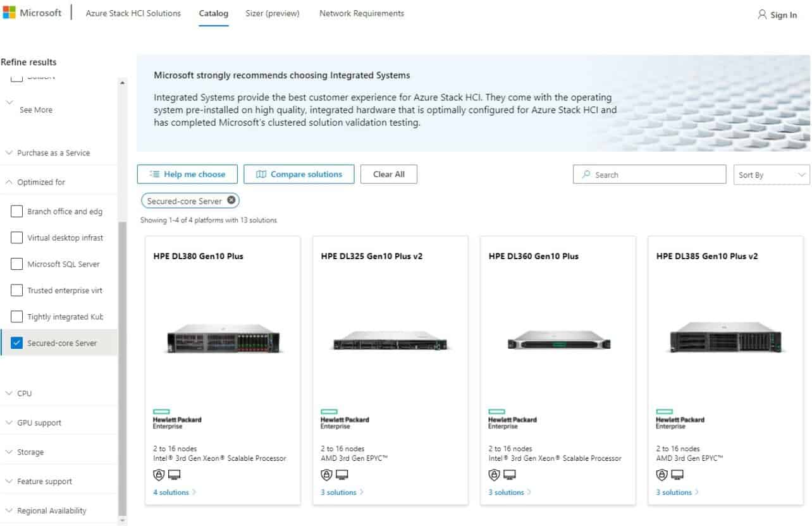Click monitor icon on HPE DL360 card
Image resolution: width=812 pixels, height=529 pixels.
[510, 475]
